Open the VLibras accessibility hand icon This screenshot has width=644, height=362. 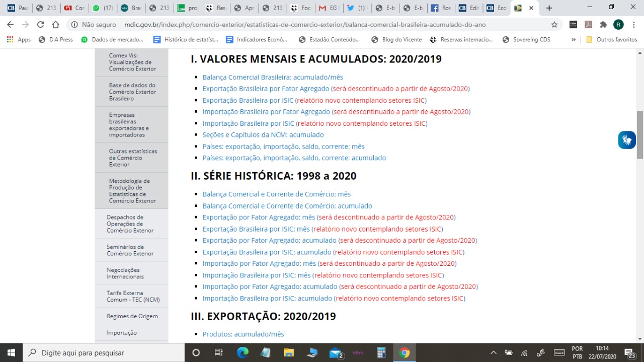coord(627,140)
